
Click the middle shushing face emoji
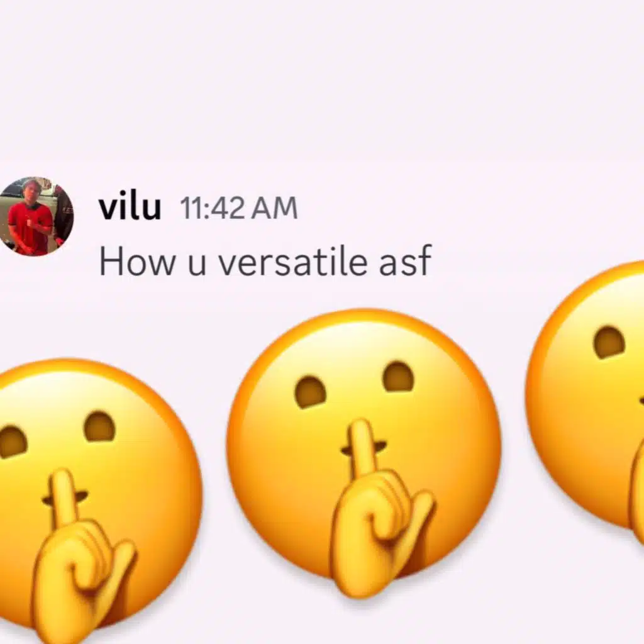(x=364, y=452)
